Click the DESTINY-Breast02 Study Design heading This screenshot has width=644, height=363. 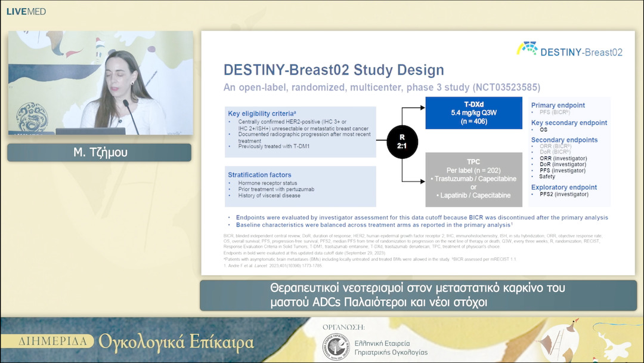pos(333,70)
